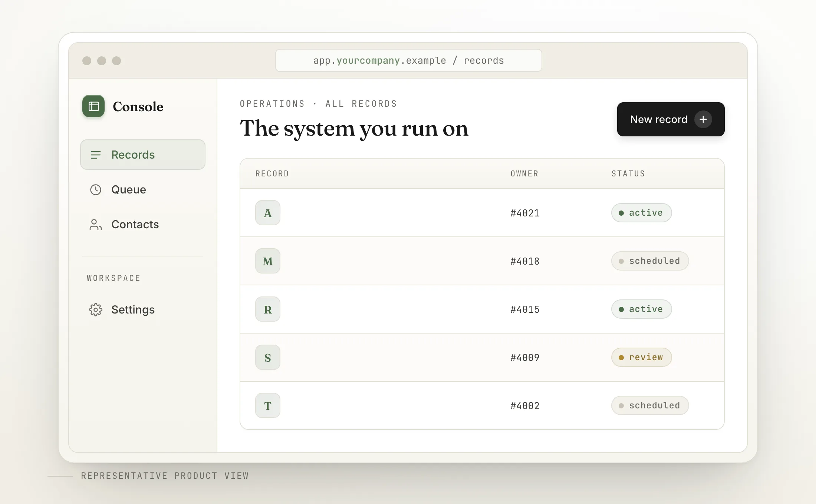Click the active badge for #4021

[x=642, y=213]
